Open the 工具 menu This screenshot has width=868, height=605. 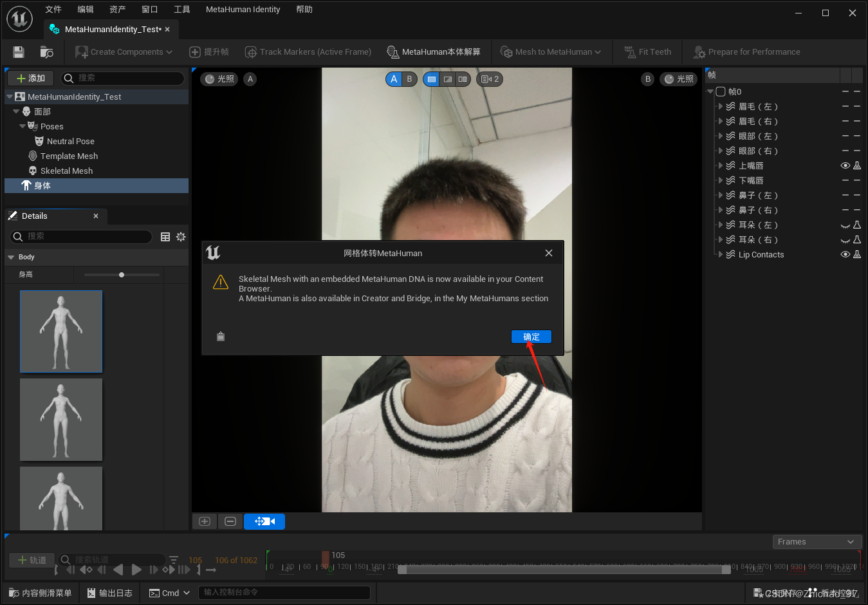182,10
